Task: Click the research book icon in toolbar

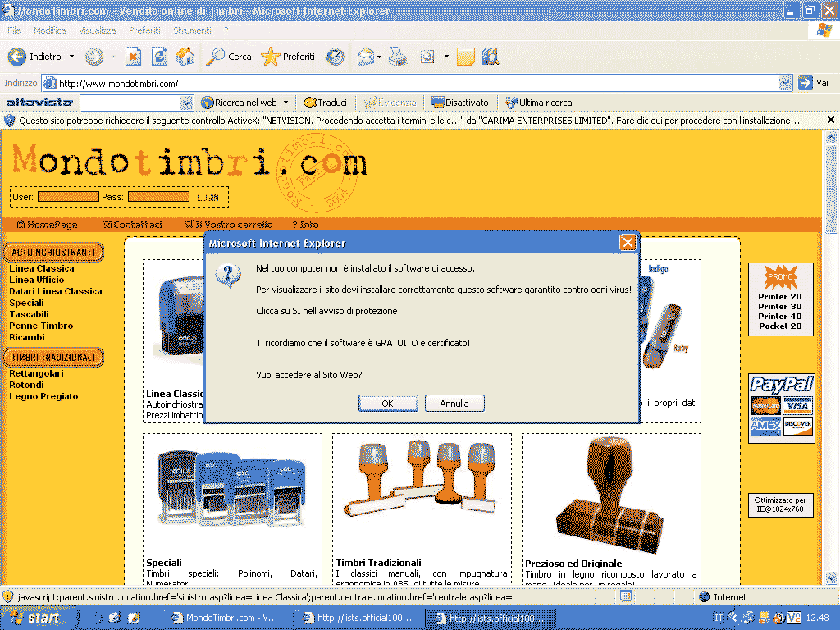Action: coord(491,57)
